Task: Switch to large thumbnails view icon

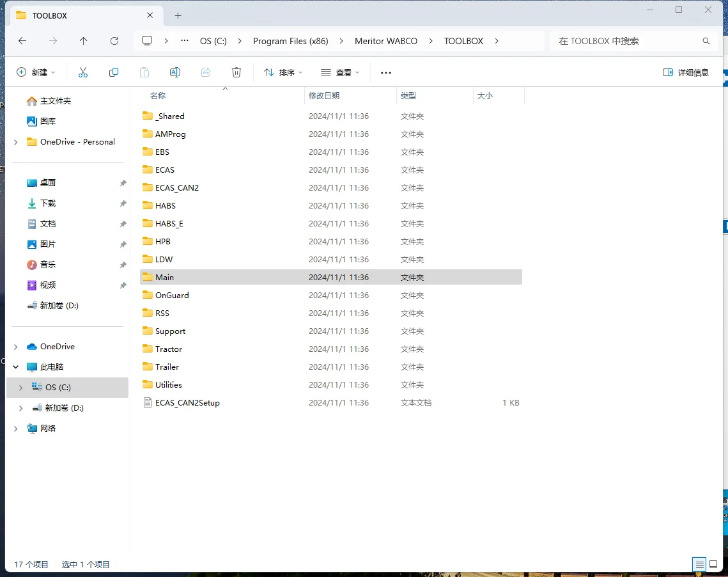Action: pos(713,564)
